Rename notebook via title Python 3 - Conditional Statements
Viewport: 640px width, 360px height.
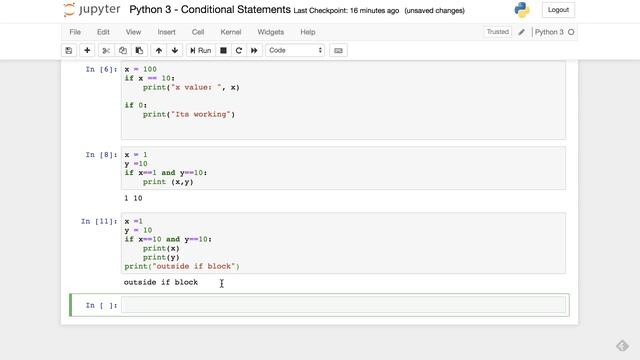(x=210, y=10)
